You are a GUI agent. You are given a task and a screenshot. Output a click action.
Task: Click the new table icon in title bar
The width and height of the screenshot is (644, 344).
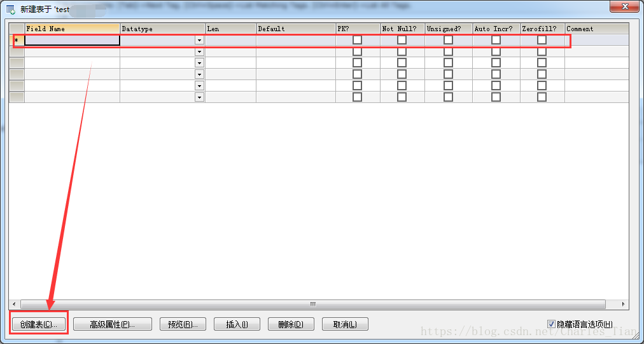[11, 9]
